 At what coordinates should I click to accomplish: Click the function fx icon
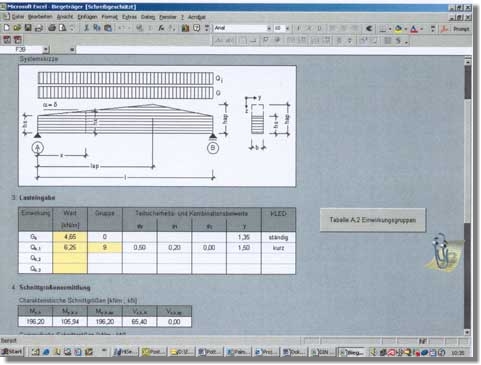coord(161,28)
